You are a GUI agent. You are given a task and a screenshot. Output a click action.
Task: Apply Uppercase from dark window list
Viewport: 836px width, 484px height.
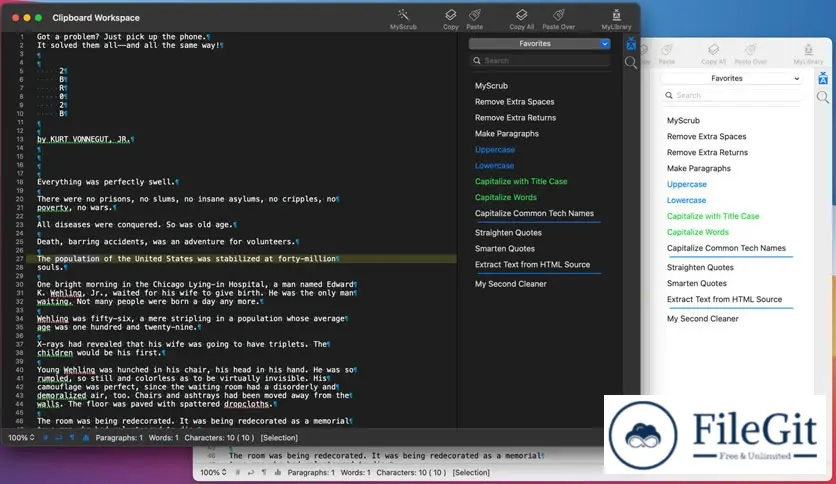[495, 150]
